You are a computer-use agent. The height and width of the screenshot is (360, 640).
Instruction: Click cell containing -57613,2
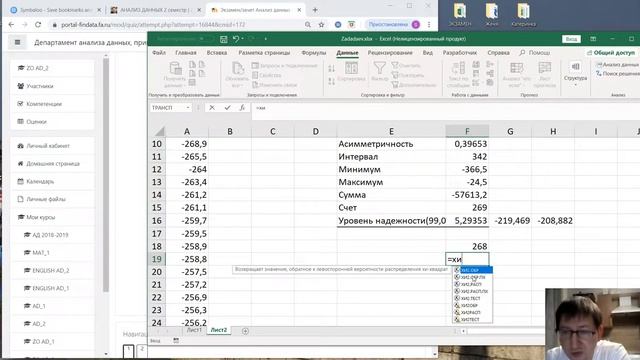pos(467,195)
